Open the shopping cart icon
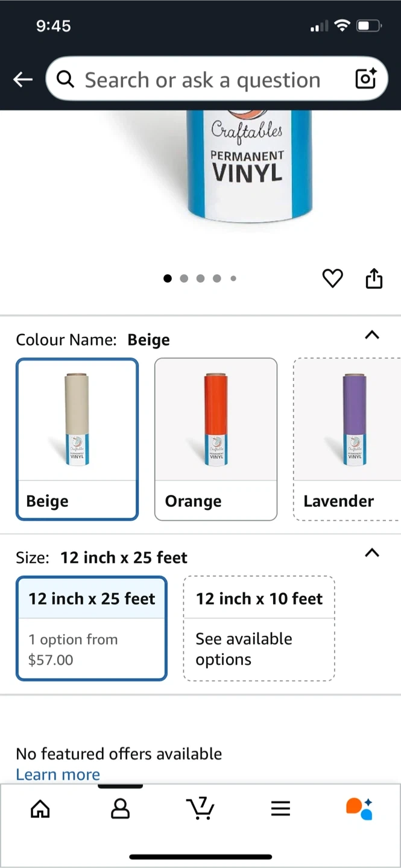This screenshot has width=401, height=868. [x=200, y=808]
